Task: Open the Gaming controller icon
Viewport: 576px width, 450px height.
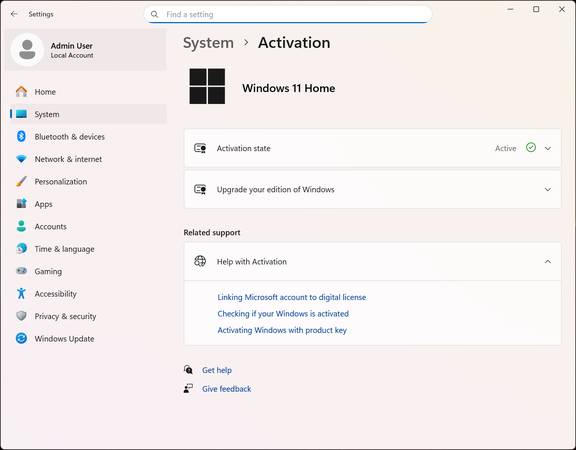Action: tap(21, 271)
